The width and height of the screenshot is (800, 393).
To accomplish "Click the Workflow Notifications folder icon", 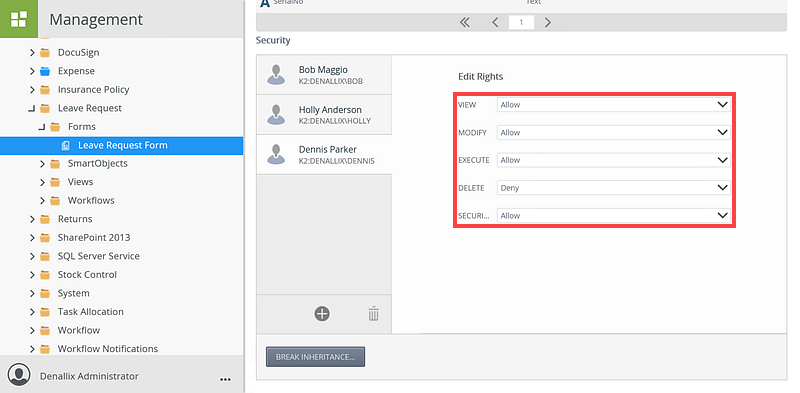I will tap(45, 349).
